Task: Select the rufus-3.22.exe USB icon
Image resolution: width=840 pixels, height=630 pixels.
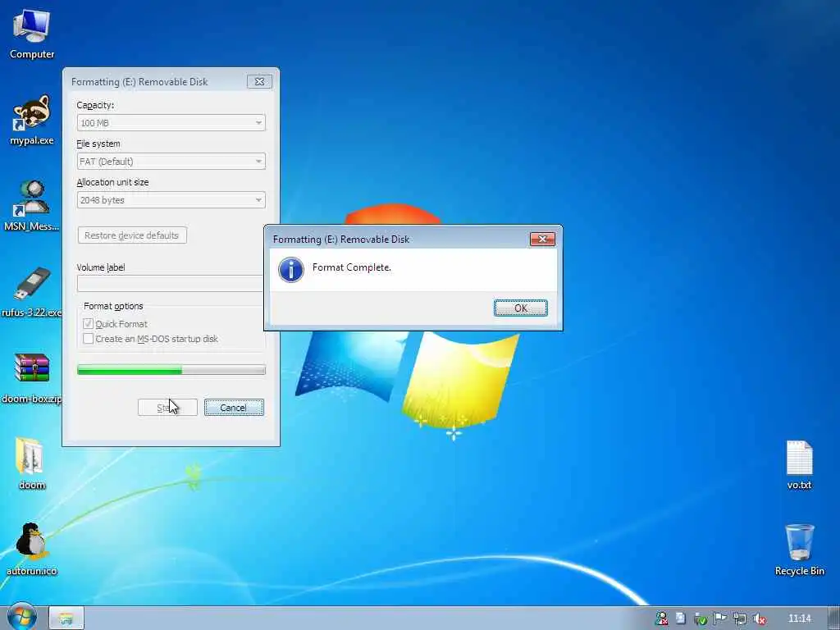Action: pyautogui.click(x=32, y=292)
